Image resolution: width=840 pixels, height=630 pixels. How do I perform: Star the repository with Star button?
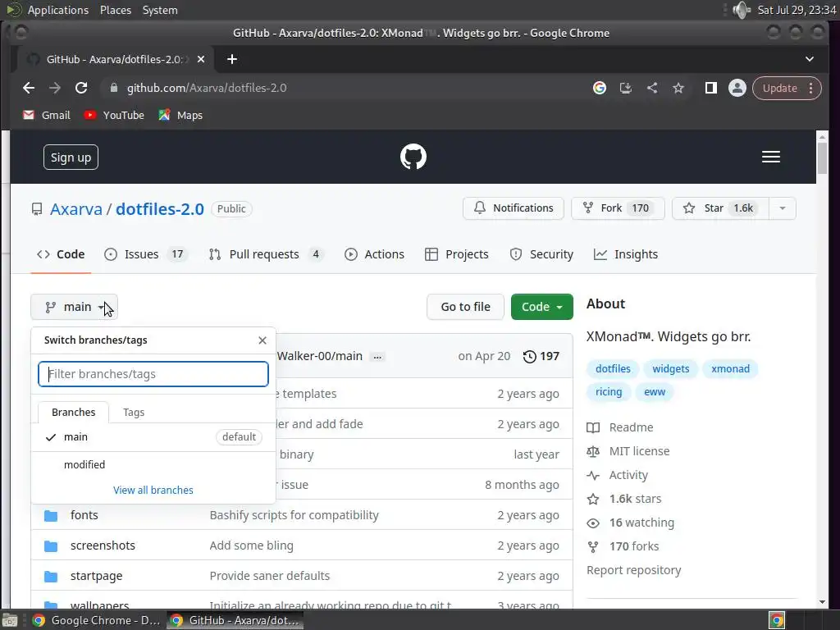pos(720,208)
